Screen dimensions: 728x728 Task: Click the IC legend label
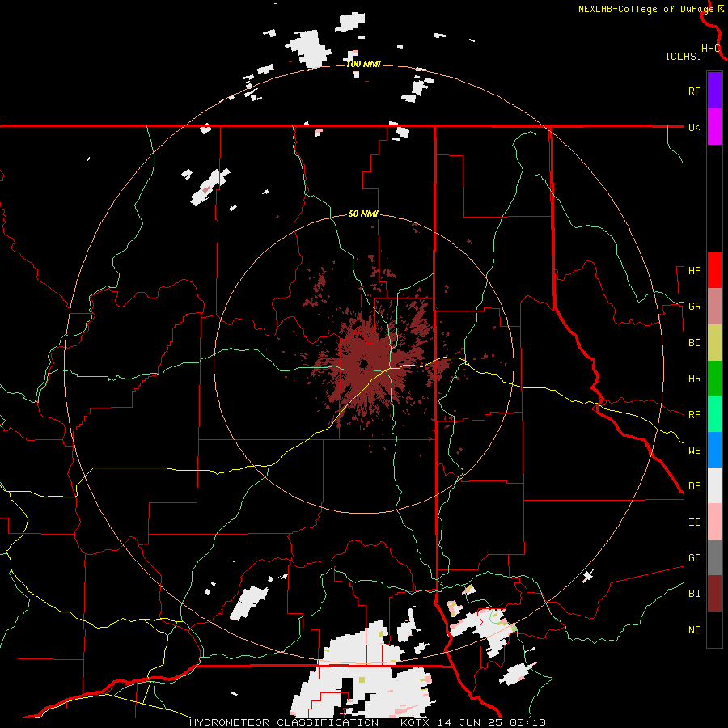click(x=694, y=523)
